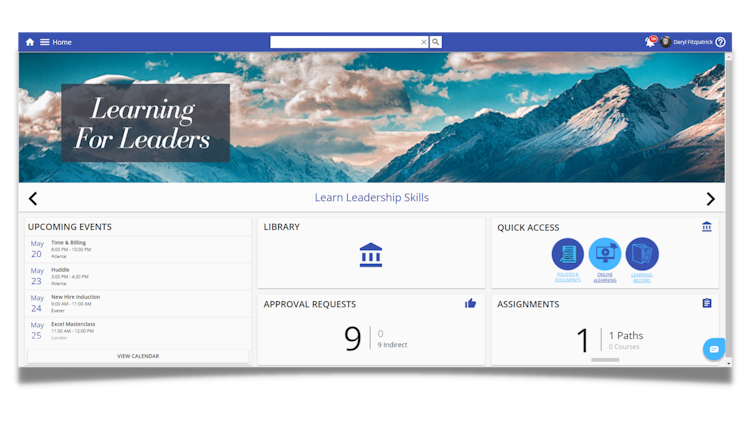Image resolution: width=750 pixels, height=422 pixels.
Task: Open the Library building icon
Action: click(x=371, y=255)
